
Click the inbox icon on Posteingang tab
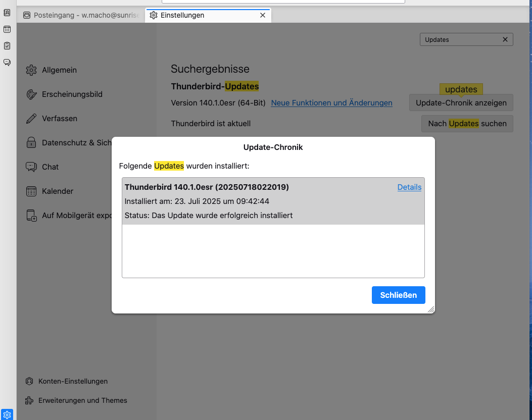27,15
